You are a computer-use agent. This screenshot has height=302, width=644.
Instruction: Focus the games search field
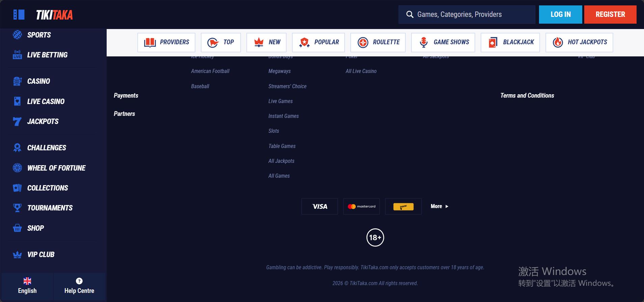click(467, 15)
